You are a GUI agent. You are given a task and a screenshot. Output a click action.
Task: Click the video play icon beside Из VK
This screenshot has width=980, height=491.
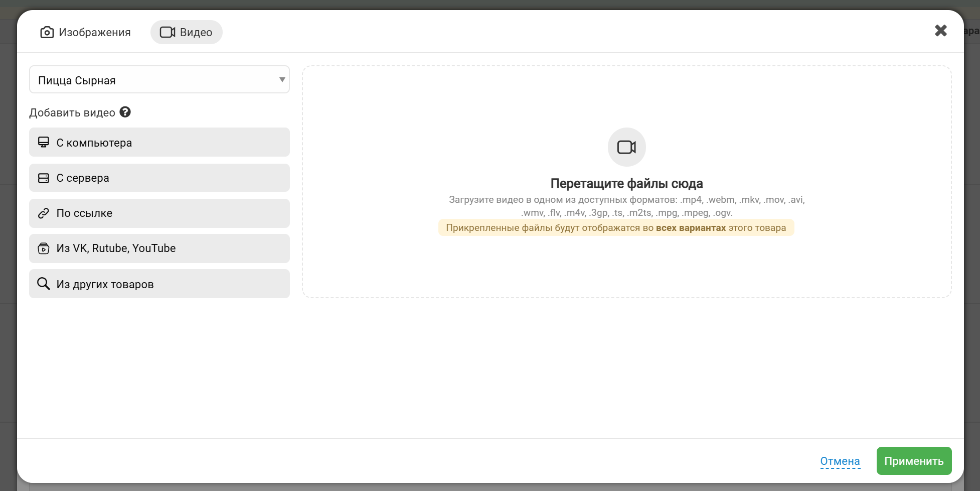tap(44, 249)
